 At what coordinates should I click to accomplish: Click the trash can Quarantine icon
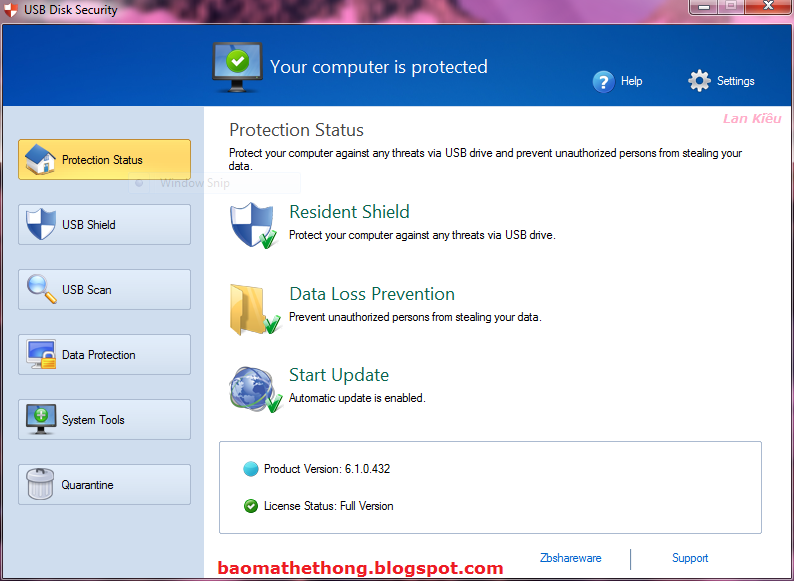coord(40,484)
